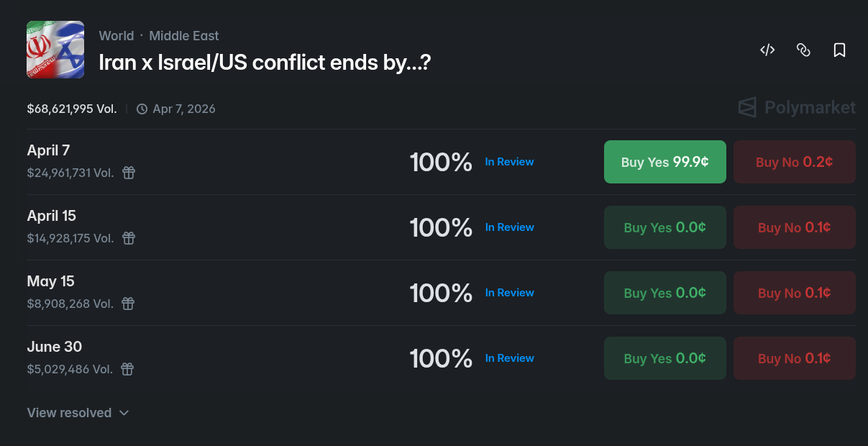
Task: Click In Review status for April 7
Action: click(509, 162)
